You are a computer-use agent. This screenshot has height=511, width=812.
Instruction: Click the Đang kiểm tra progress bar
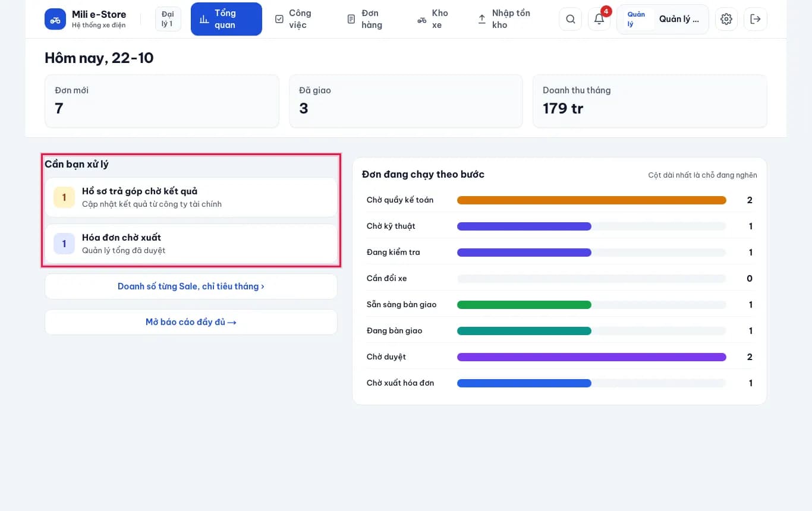pyautogui.click(x=591, y=253)
